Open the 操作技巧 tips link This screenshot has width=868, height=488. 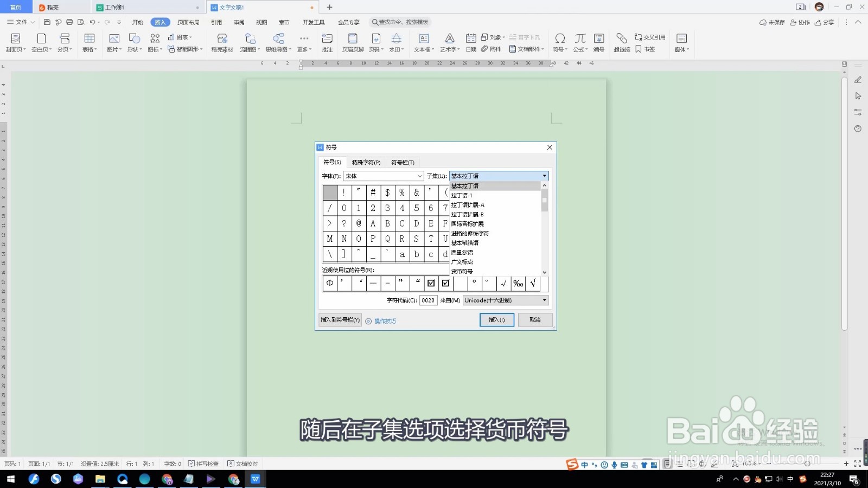click(x=385, y=321)
